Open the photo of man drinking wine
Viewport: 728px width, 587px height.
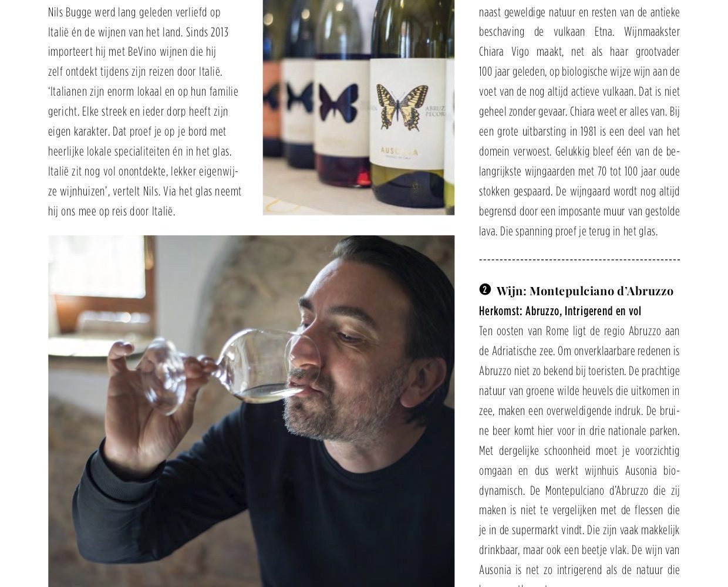point(251,411)
